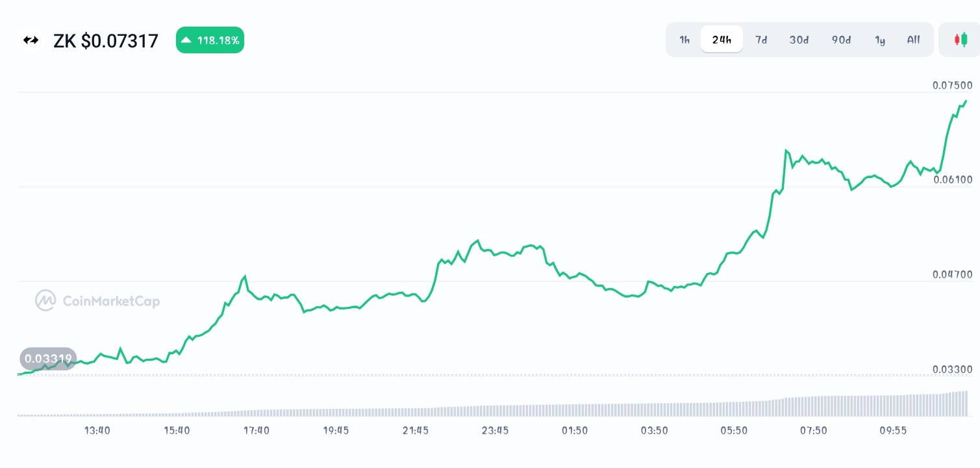Click the price line's latest peak point
Image resolution: width=980 pixels, height=468 pixels.
point(966,101)
